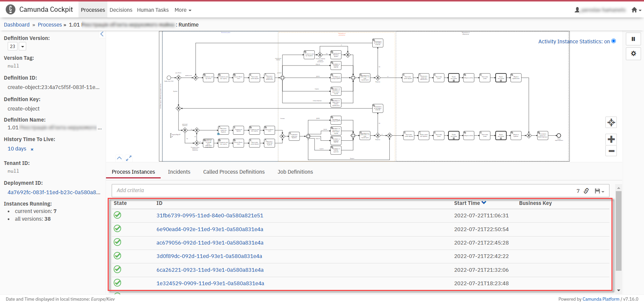Screen dimensions: 644x303
Task: Toggle Activity Instance Statistics radio button
Action: point(613,41)
